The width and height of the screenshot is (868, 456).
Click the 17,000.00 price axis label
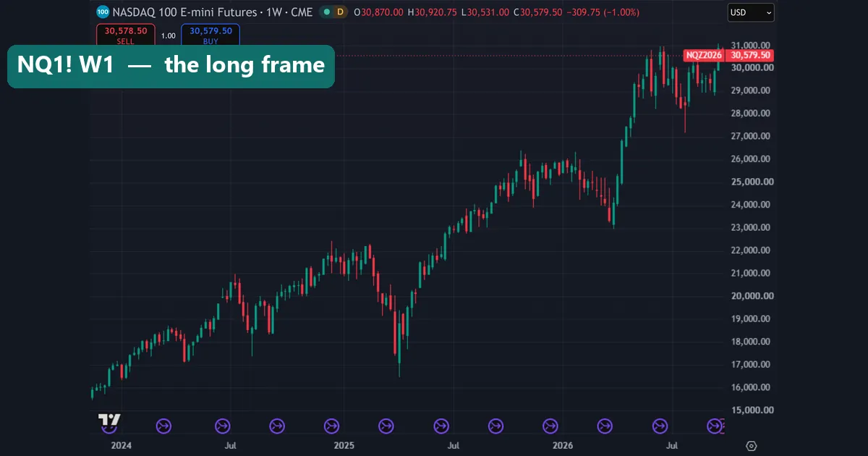(x=752, y=364)
